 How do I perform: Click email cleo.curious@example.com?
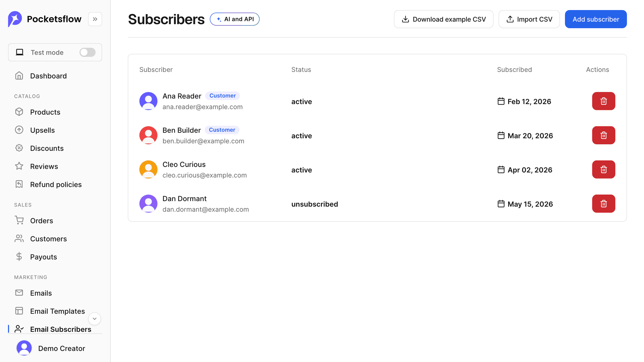[205, 175]
